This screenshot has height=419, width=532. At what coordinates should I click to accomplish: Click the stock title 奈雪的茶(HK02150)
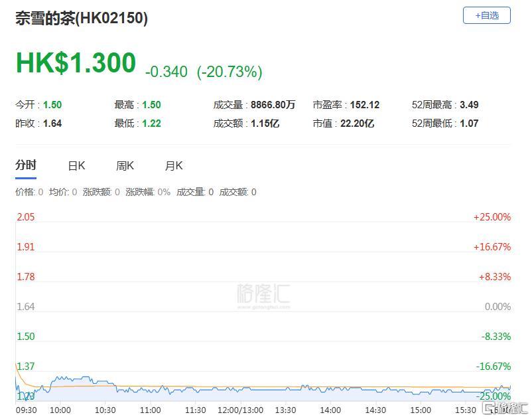(x=82, y=18)
